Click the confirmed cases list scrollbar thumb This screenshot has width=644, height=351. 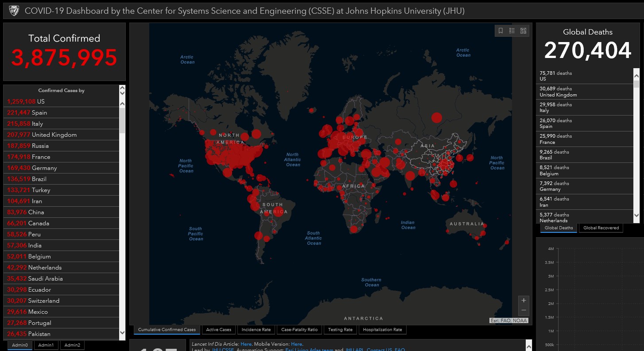122,120
